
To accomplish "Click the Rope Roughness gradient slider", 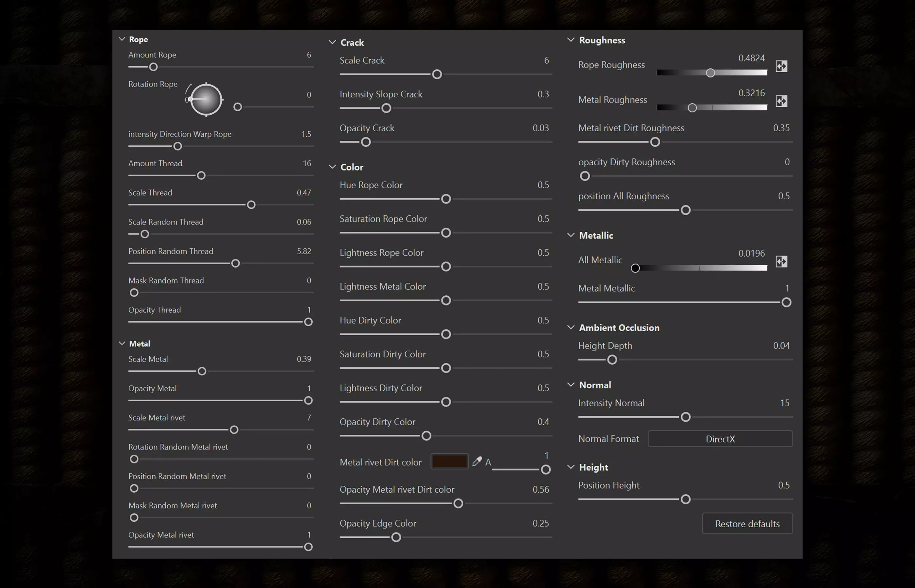I will coord(710,73).
